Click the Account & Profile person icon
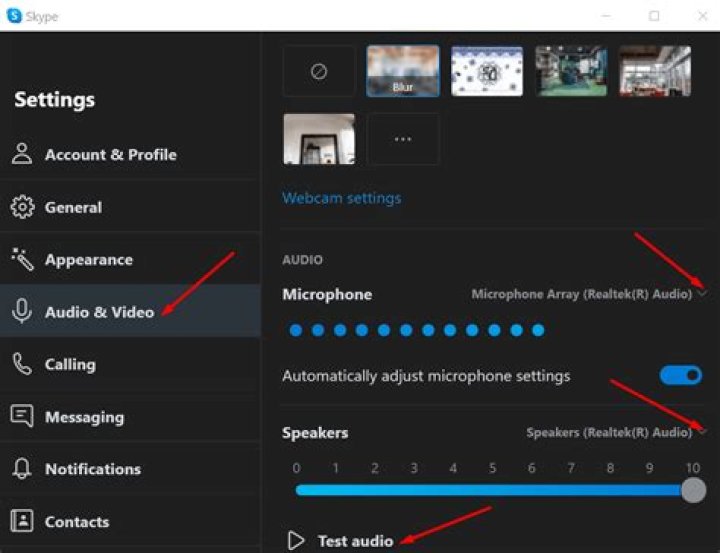 tap(22, 154)
